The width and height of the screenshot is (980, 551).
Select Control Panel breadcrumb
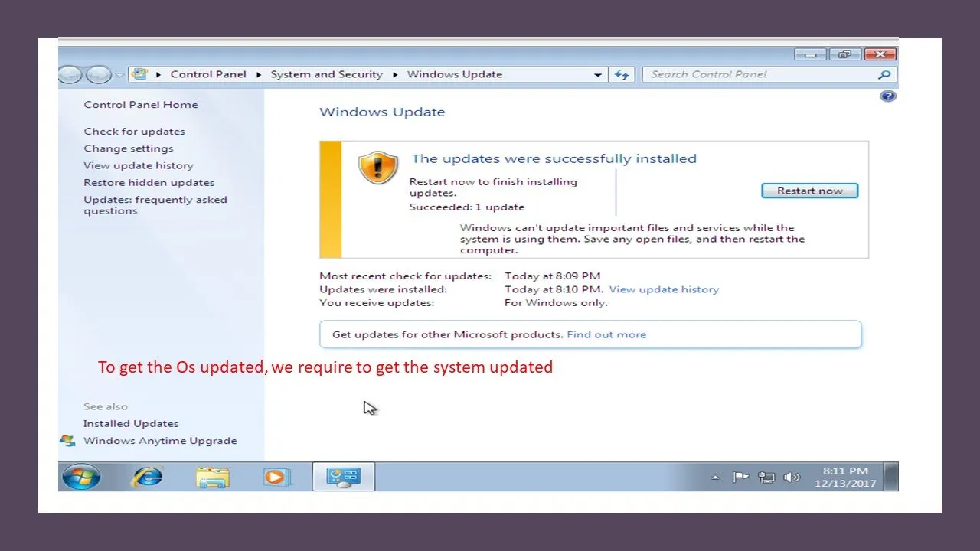click(x=208, y=74)
